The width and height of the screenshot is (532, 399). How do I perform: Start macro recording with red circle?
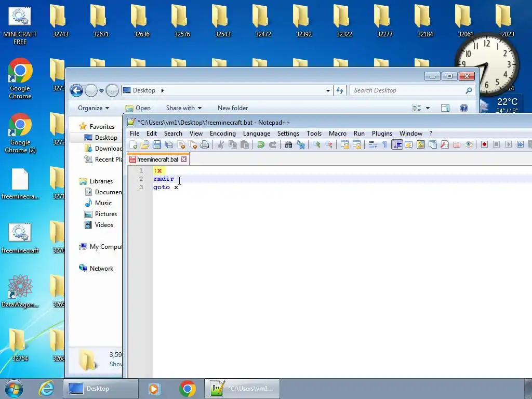(x=485, y=145)
